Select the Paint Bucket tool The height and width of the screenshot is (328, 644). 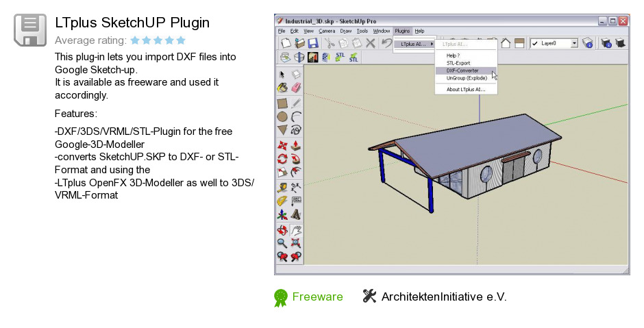point(282,88)
